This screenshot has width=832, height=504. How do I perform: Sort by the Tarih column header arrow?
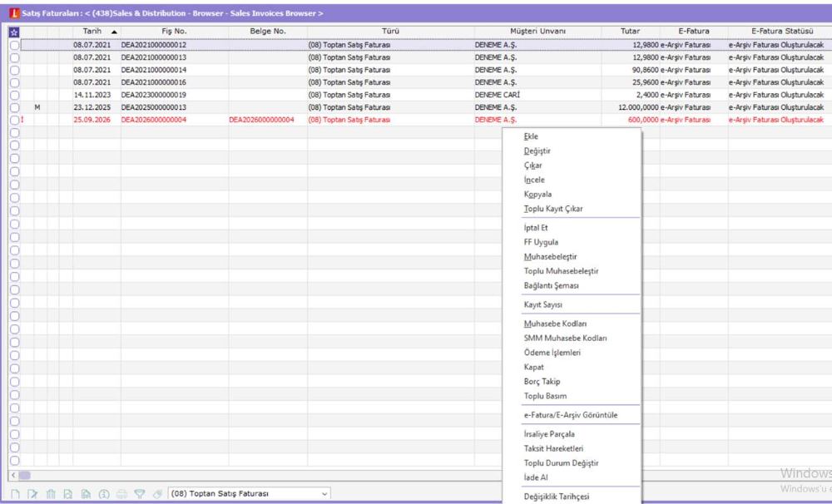click(114, 32)
